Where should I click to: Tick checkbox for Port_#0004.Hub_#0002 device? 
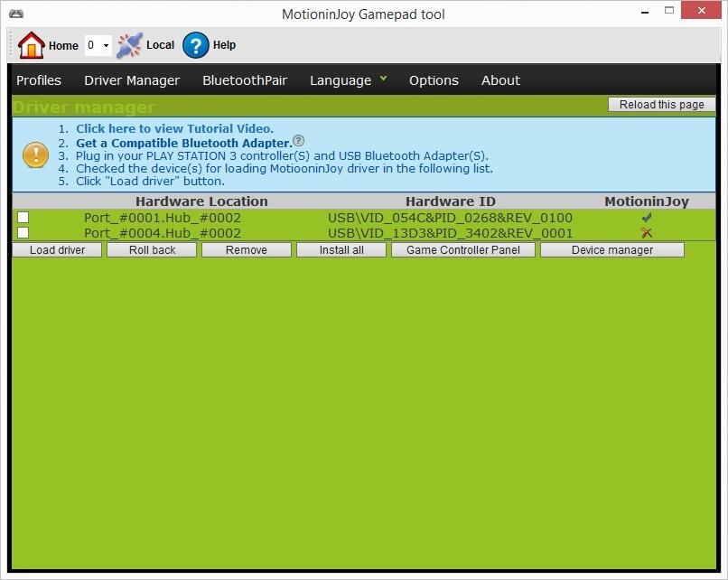[x=23, y=233]
